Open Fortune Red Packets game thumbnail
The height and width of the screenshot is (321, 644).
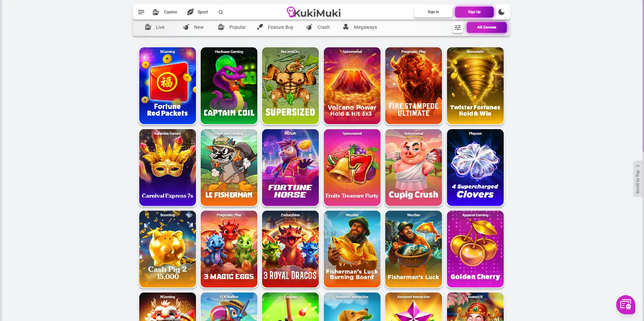[167, 86]
